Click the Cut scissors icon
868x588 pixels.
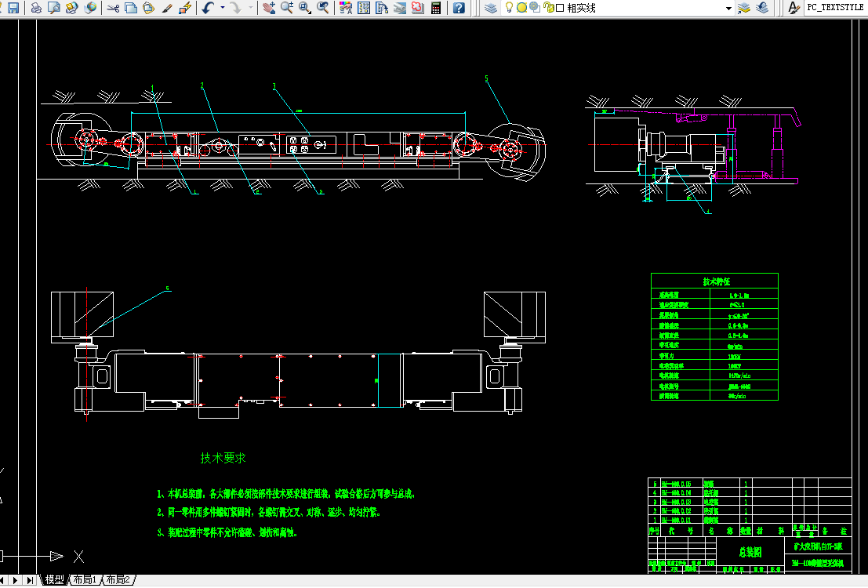pos(113,8)
